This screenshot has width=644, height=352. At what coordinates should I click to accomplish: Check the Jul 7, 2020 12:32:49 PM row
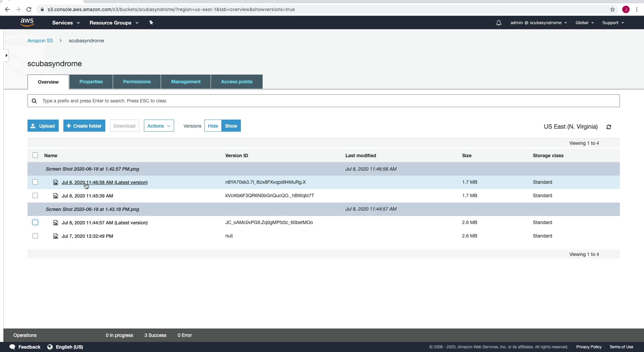(x=35, y=236)
